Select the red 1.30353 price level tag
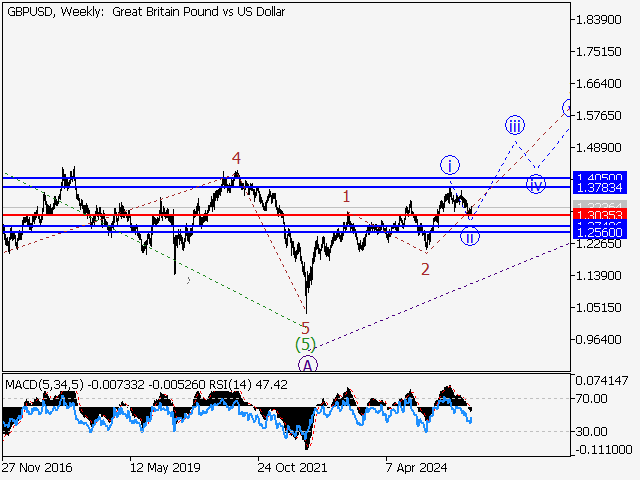Screen dimensions: 640x480 pos(600,215)
